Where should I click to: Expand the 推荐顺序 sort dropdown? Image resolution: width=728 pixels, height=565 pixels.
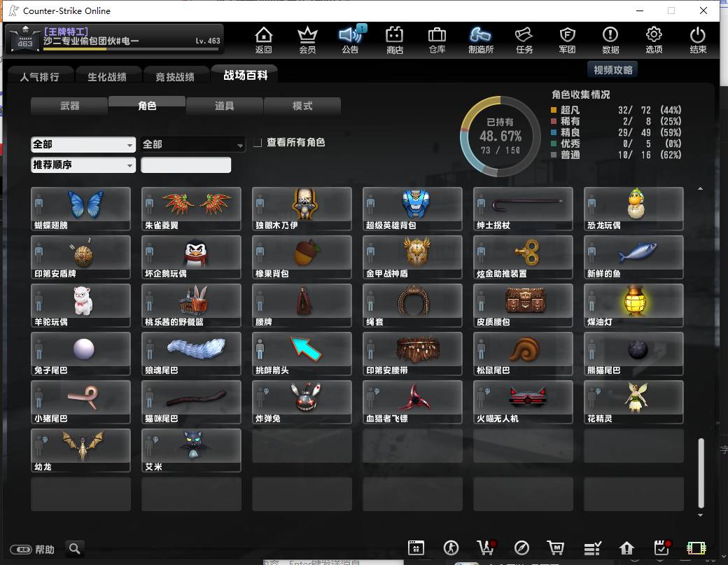point(83,165)
